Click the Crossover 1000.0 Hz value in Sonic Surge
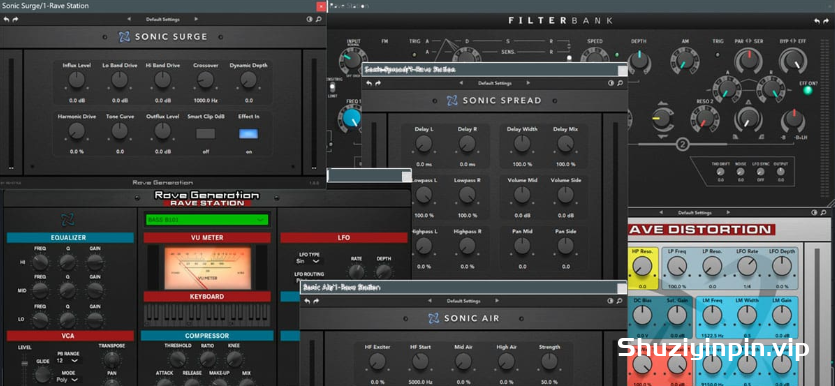 coord(205,100)
